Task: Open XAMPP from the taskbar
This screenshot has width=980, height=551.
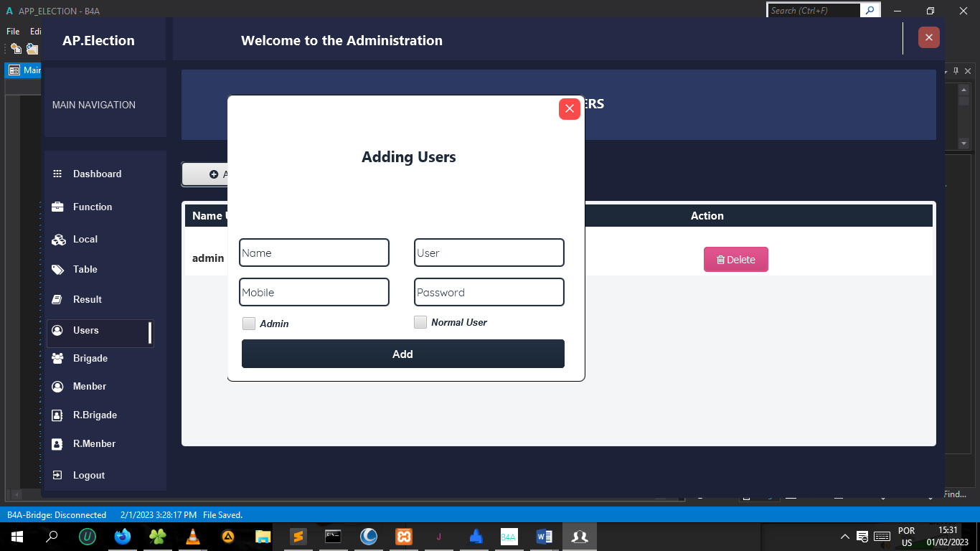Action: tap(403, 536)
